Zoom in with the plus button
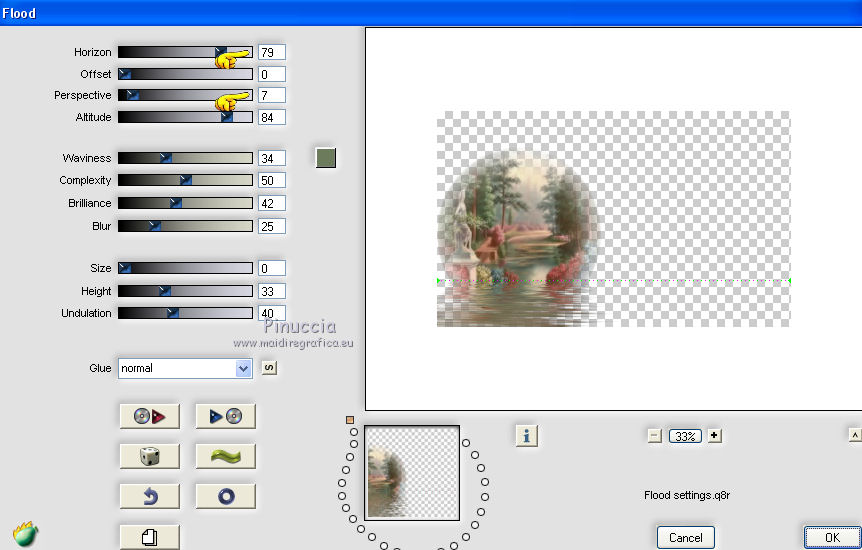The width and height of the screenshot is (862, 550). coord(714,436)
